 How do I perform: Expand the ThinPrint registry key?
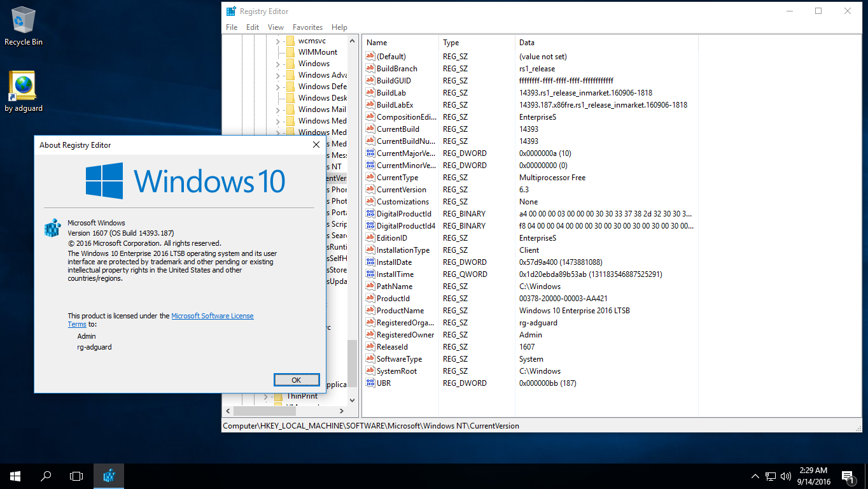pos(267,396)
